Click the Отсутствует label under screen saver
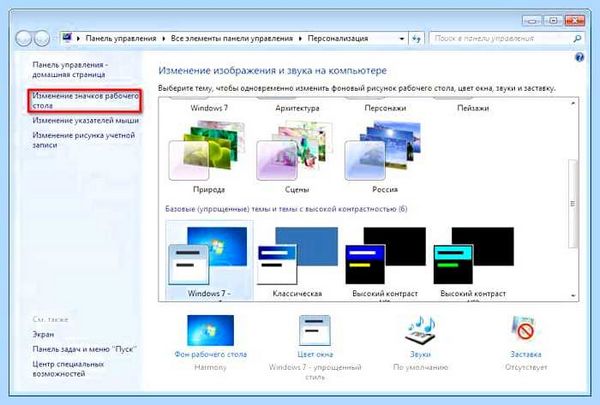 (526, 367)
